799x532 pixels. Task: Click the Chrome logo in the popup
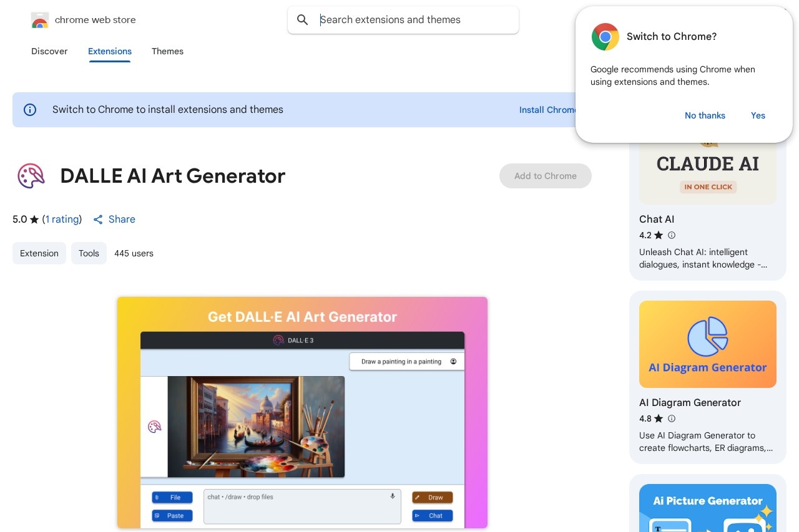(x=605, y=37)
